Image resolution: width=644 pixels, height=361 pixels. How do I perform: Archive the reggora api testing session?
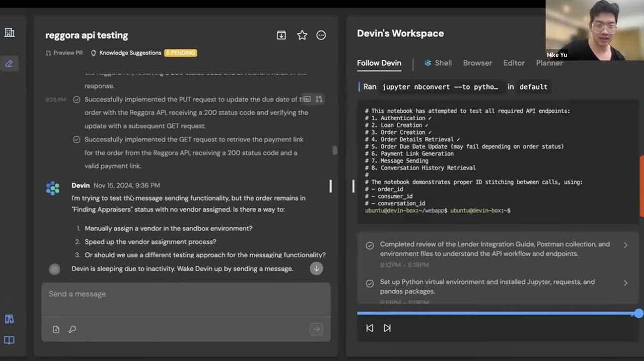[x=282, y=35]
